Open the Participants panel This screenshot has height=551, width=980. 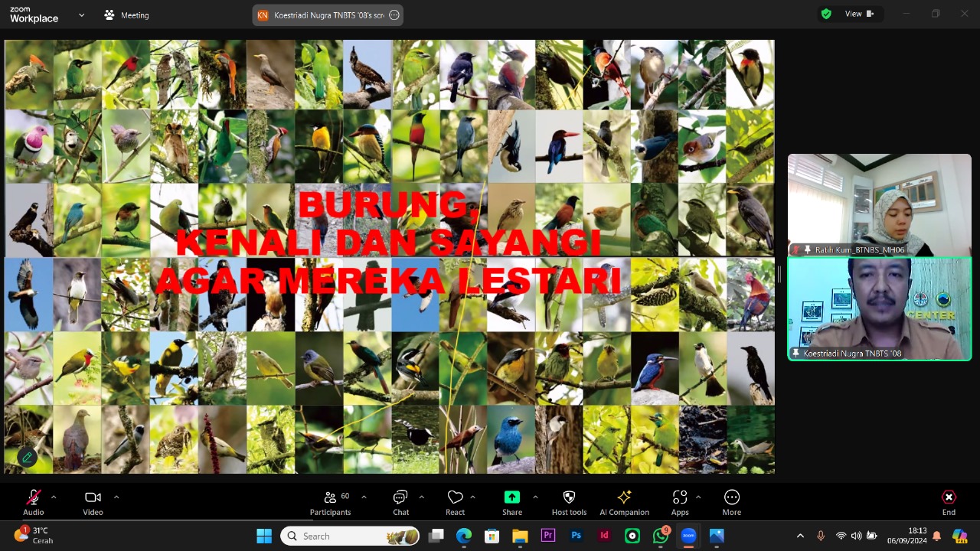[330, 503]
